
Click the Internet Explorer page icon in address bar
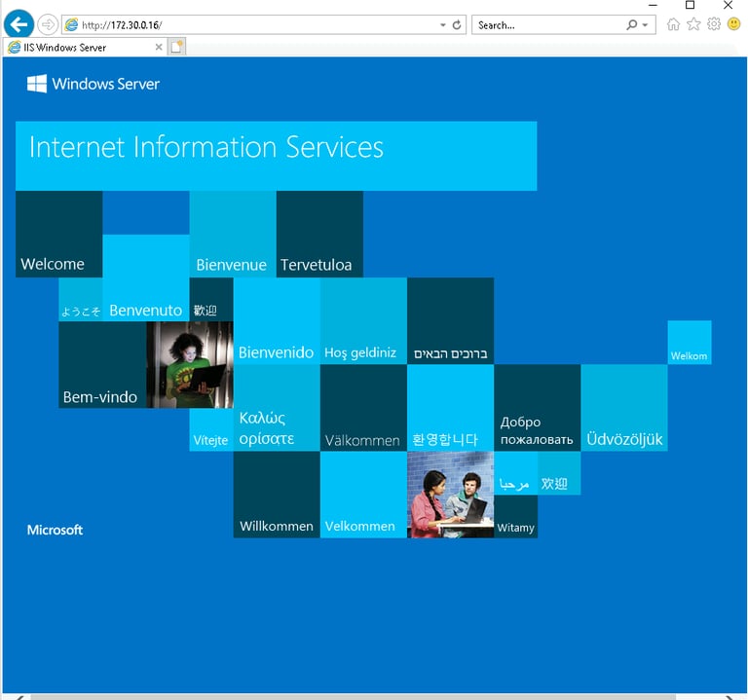[x=71, y=24]
